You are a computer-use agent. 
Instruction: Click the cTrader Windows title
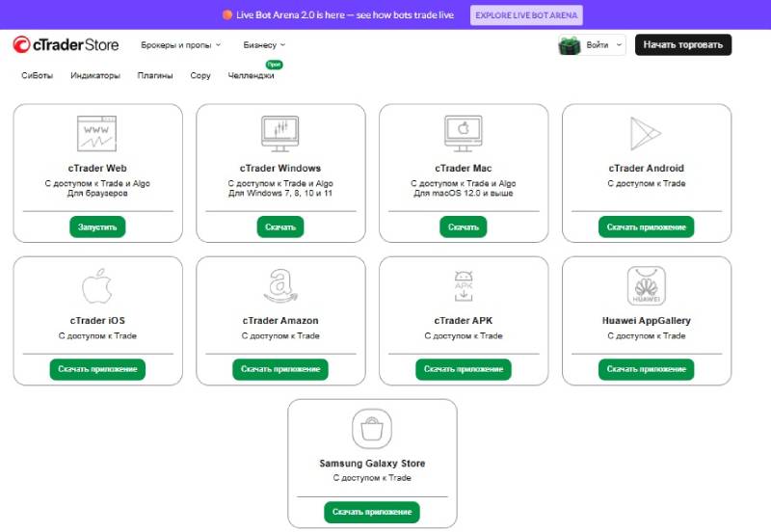280,168
